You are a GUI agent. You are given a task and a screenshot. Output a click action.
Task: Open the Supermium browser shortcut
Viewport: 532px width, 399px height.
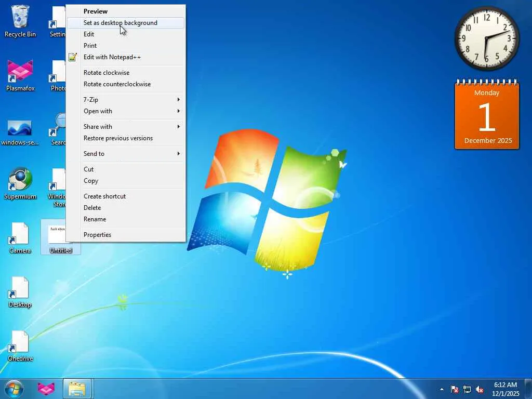pyautogui.click(x=20, y=183)
